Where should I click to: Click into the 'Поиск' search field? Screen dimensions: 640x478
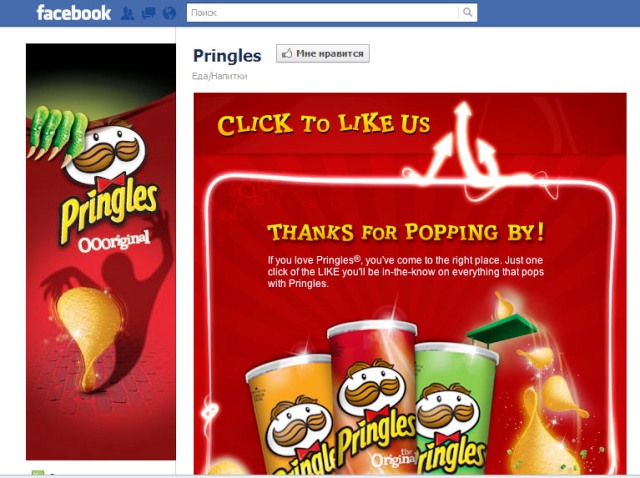pos(322,13)
